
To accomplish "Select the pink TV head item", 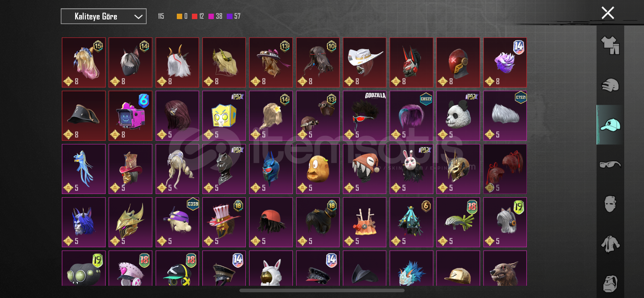I will pos(130,116).
